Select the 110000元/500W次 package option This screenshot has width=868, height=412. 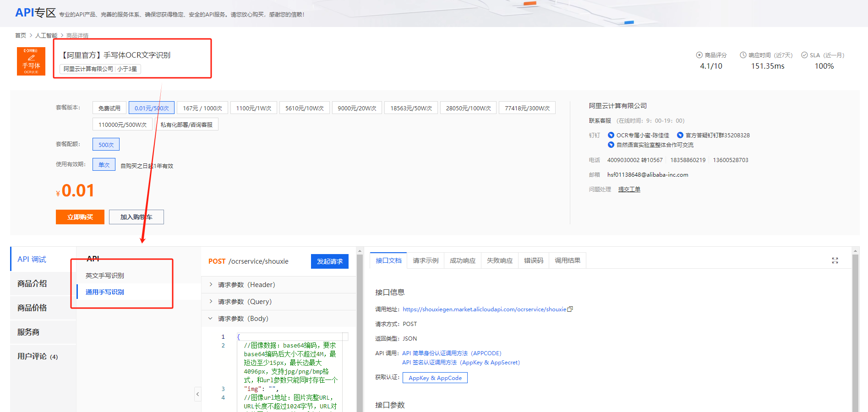123,125
